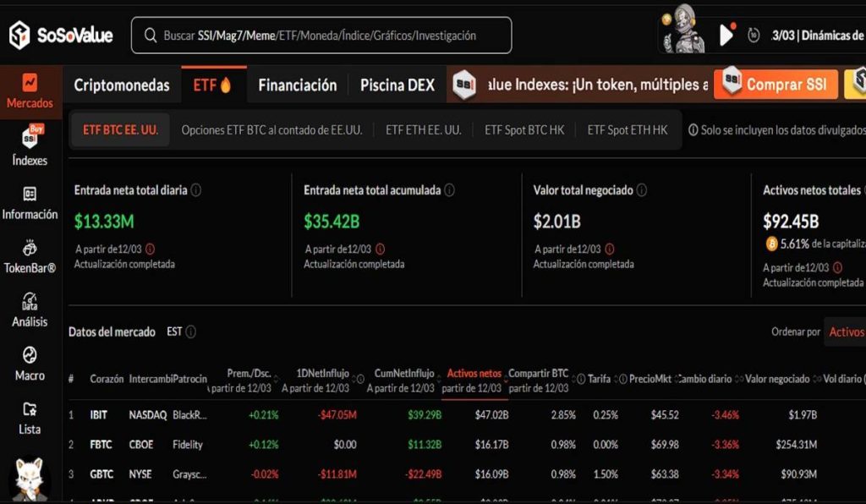
Task: Click the astronaut mascot in the header
Action: (684, 30)
